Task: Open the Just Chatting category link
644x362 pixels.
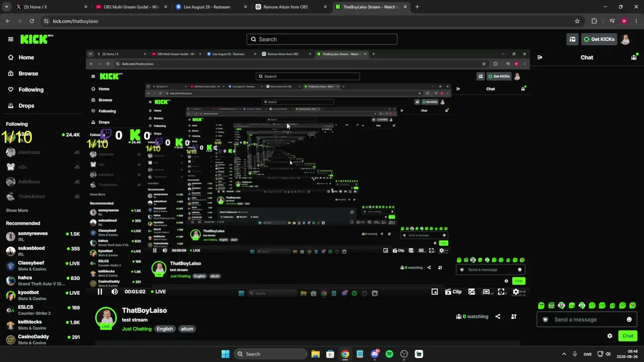Action: click(136, 329)
